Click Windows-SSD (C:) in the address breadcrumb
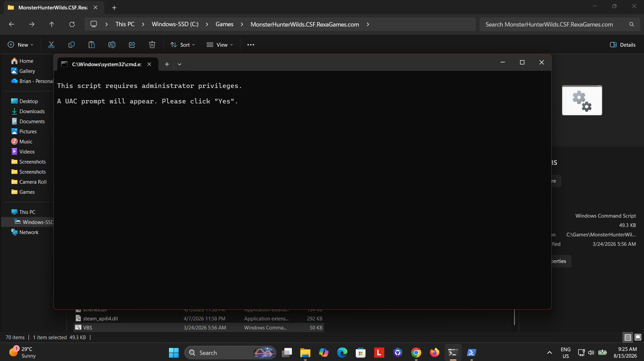644x361 pixels. point(175,24)
